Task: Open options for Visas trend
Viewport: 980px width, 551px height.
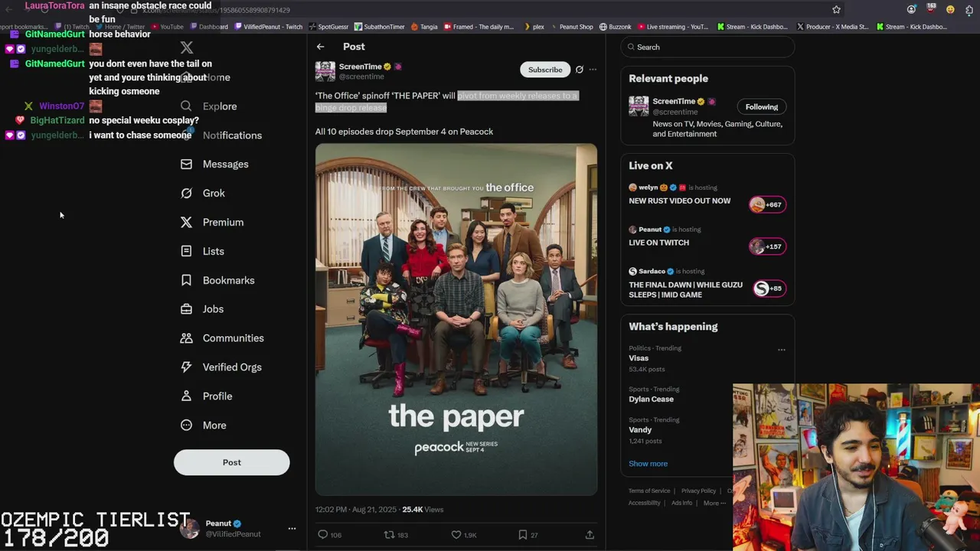Action: pos(782,350)
